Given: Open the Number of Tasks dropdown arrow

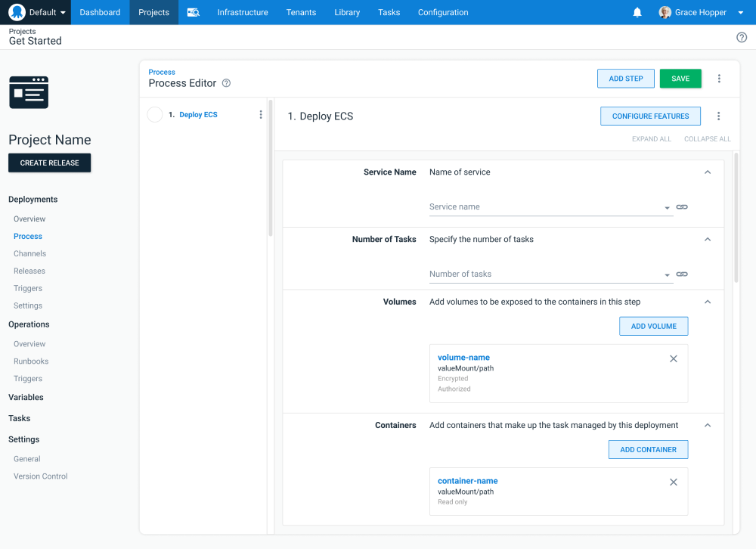Looking at the screenshot, I should [667, 274].
